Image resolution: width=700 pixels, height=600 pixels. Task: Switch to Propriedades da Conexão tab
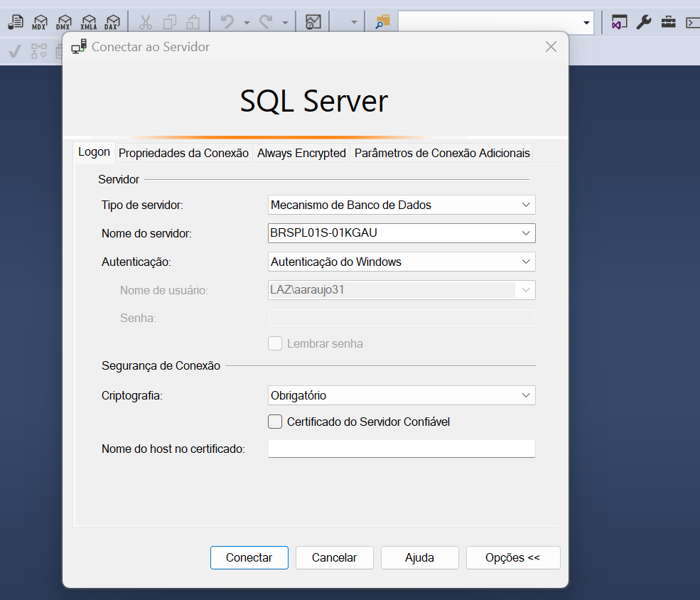(183, 153)
